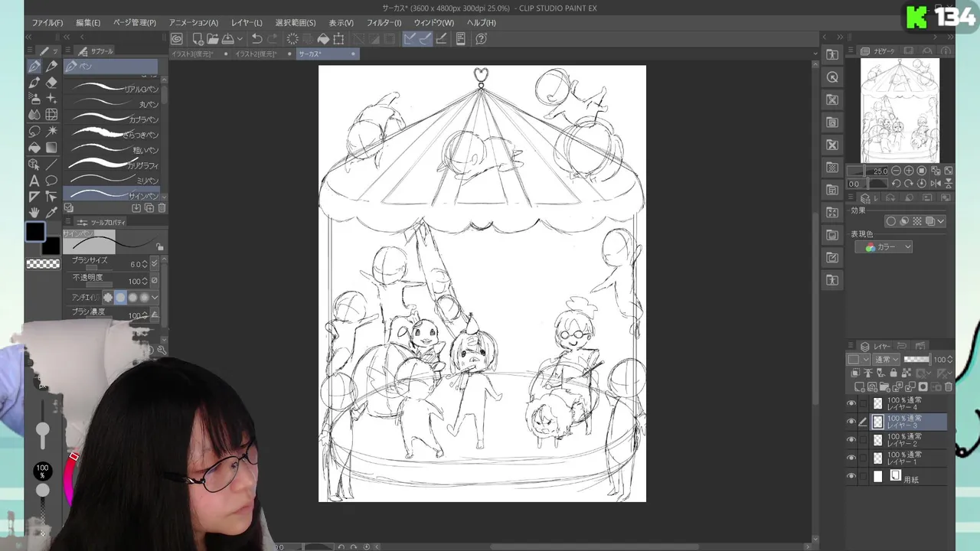Toggle visibility of レイヤー 2
This screenshot has height=551, width=980.
[x=851, y=440]
